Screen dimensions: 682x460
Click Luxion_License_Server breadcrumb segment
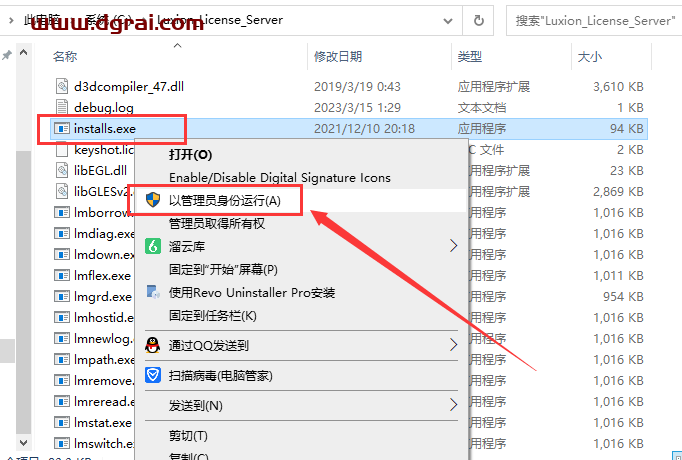(220, 20)
